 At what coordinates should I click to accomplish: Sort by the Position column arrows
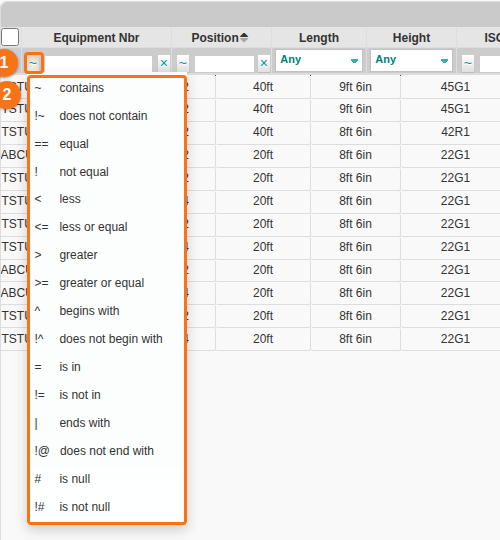click(244, 38)
